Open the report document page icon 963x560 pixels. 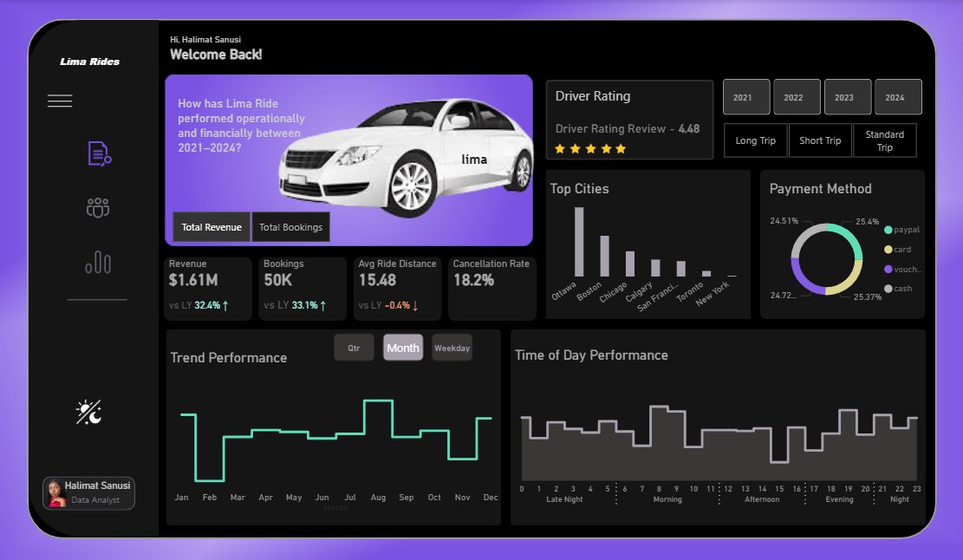pos(99,154)
